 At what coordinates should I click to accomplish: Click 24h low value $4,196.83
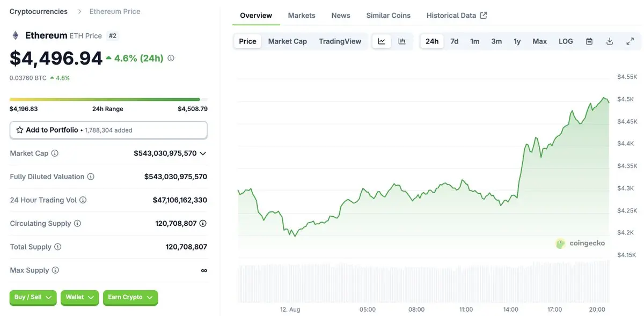tap(24, 109)
